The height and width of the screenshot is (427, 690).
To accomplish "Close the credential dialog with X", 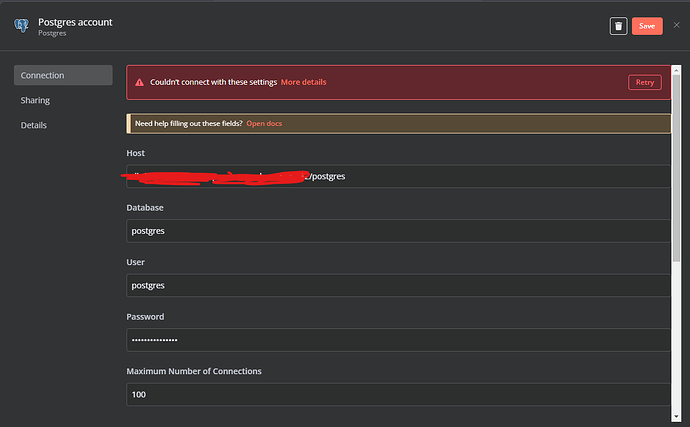I will [x=676, y=25].
